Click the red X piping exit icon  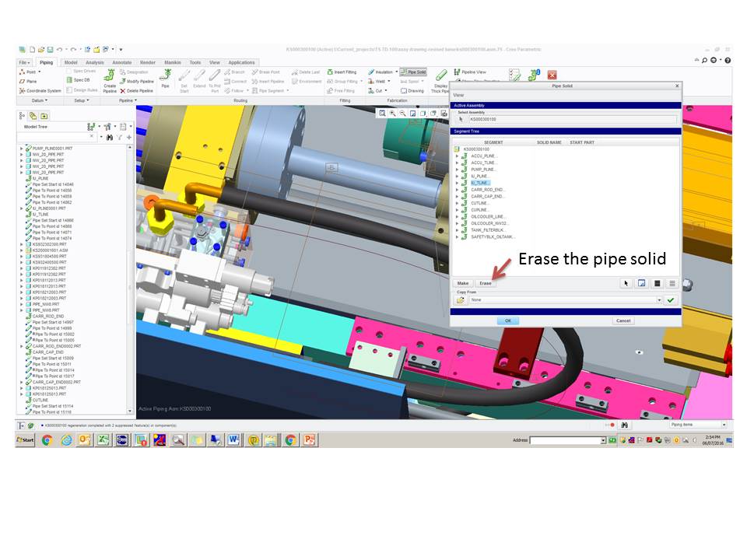[552, 75]
